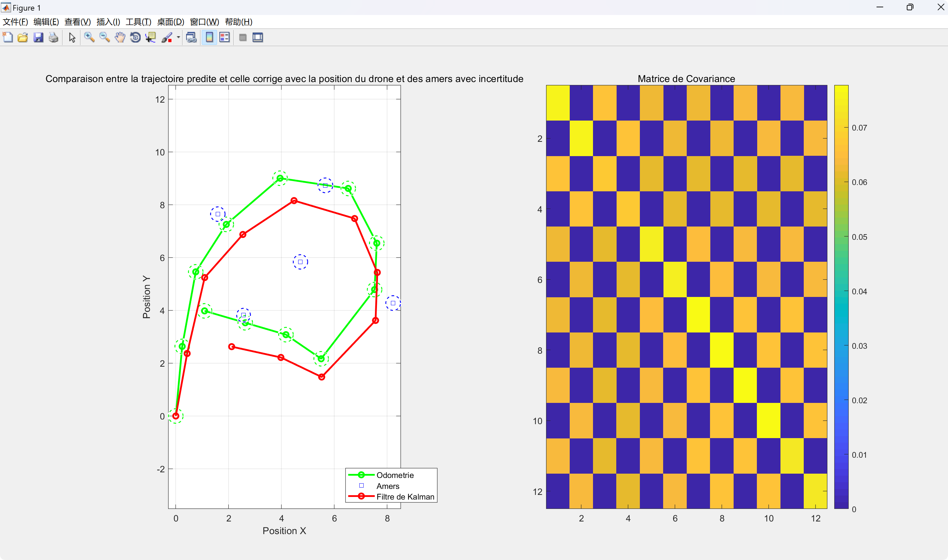Select the Data Cursor tool
The height and width of the screenshot is (560, 948).
coord(151,37)
